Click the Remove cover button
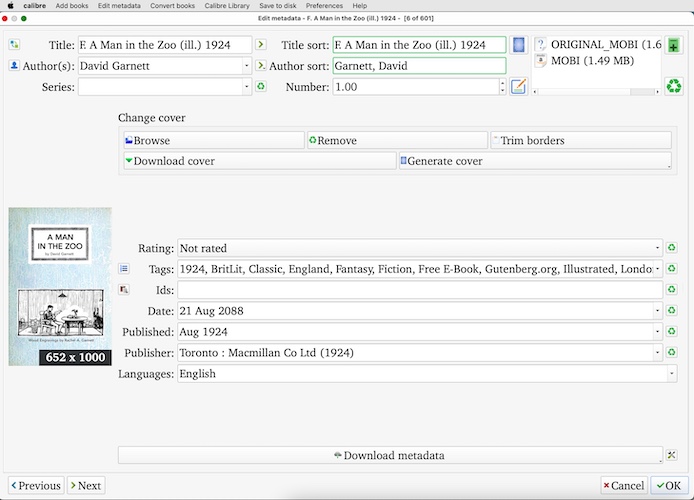This screenshot has width=694, height=500. pos(397,140)
